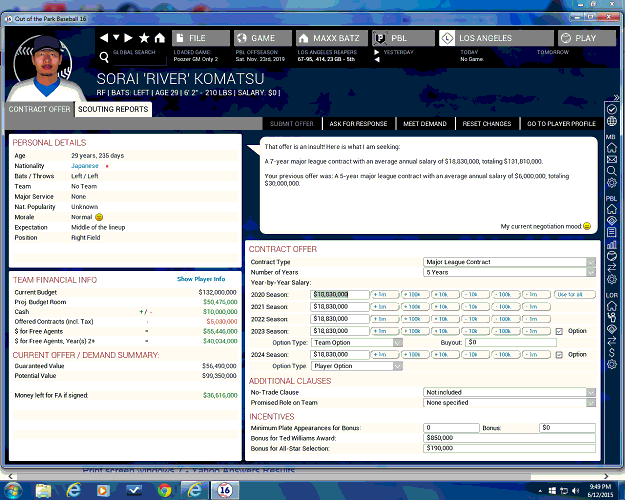Open the LOS ANGELES team menu
The image size is (625, 500).
point(496,38)
